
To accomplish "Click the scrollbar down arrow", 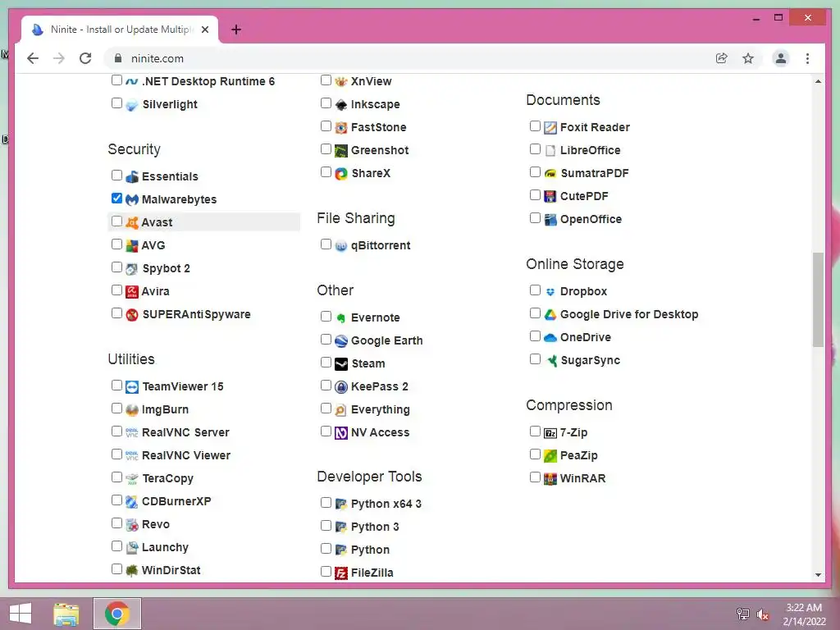I will tap(818, 575).
